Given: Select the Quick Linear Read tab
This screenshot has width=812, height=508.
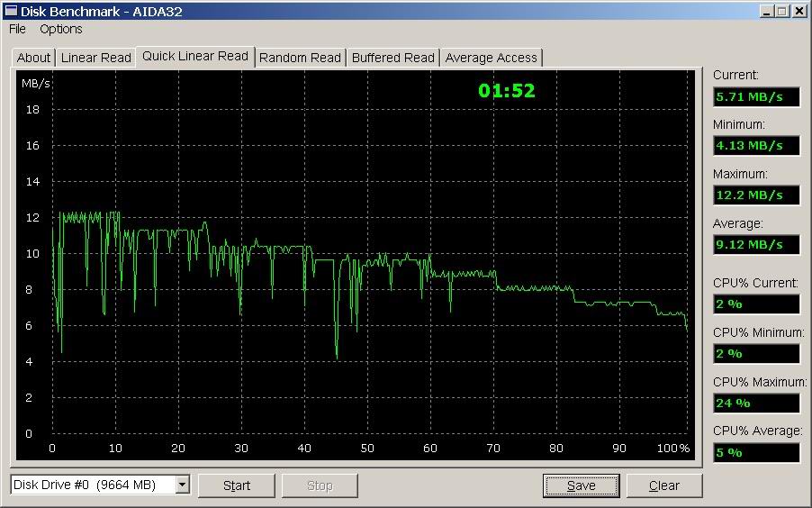Looking at the screenshot, I should pos(195,56).
